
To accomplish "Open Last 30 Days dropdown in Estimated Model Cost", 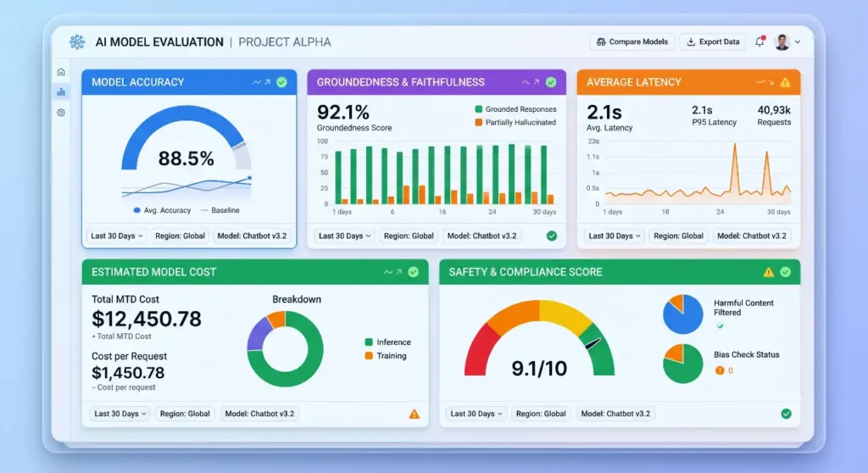I will [x=120, y=414].
